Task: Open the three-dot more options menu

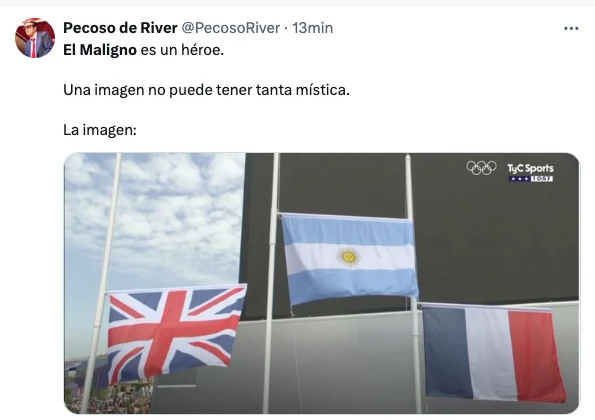Action: tap(571, 28)
